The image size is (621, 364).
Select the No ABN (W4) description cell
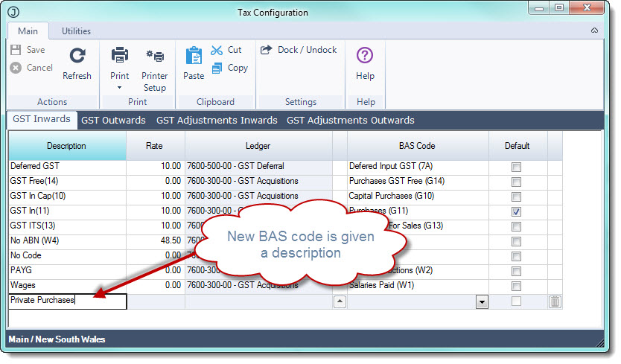[x=67, y=241]
